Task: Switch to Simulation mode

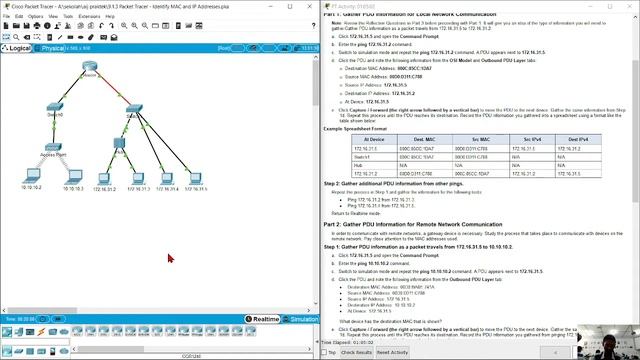Action: 300,319
